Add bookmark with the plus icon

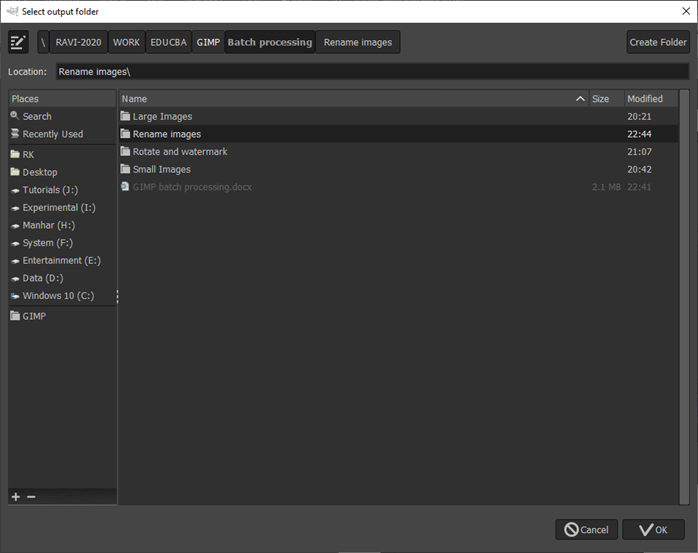pyautogui.click(x=16, y=496)
